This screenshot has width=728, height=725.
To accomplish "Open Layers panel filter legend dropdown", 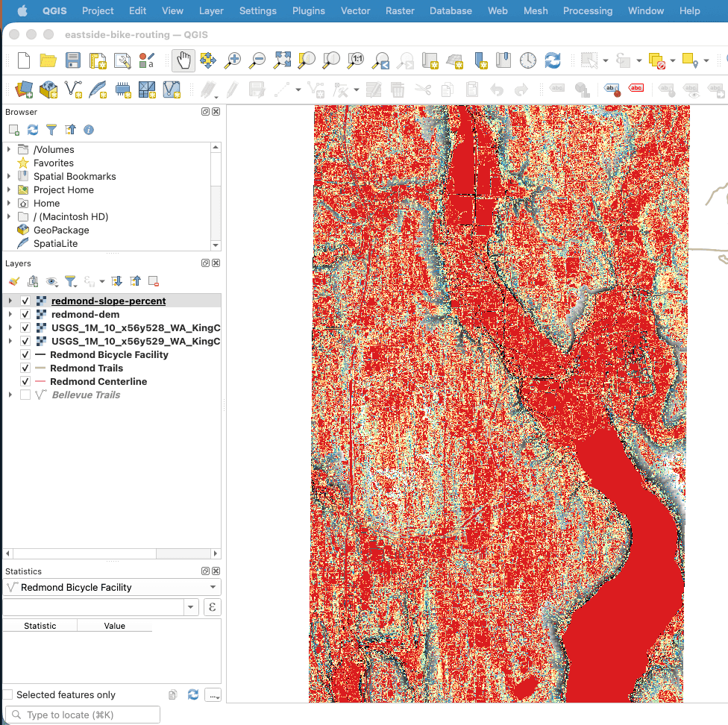I will 71,281.
